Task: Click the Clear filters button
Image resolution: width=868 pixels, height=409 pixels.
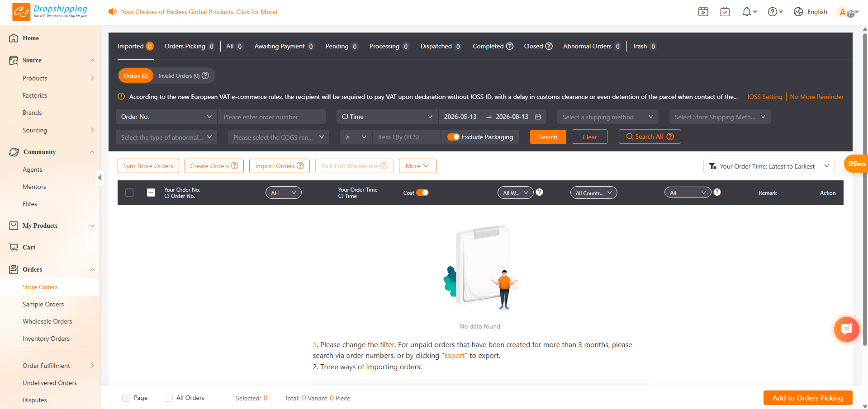Action: click(589, 137)
